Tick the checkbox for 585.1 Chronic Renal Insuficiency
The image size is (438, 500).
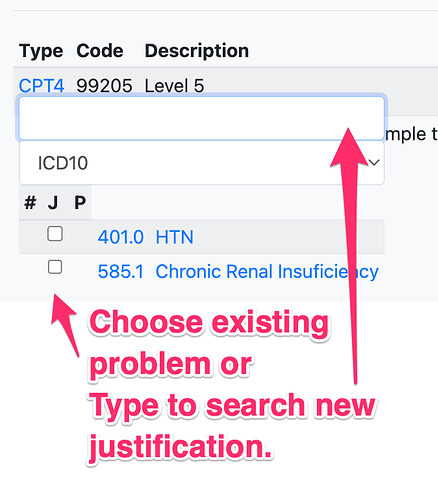point(55,267)
